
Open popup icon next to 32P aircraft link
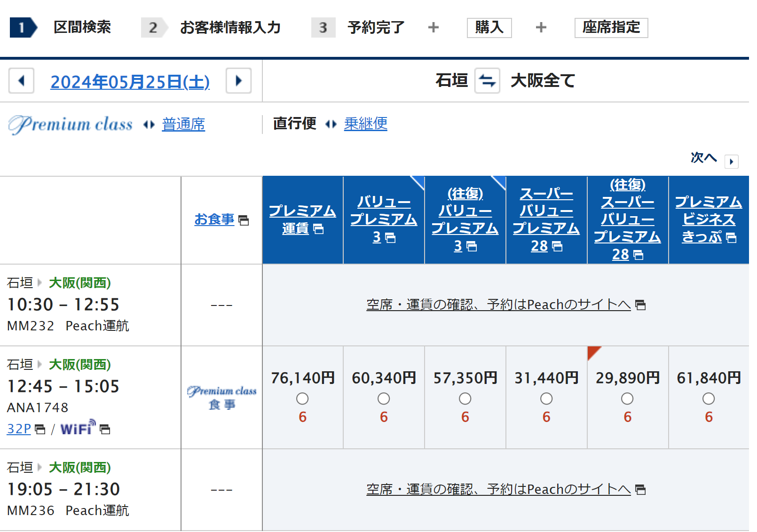[x=40, y=429]
